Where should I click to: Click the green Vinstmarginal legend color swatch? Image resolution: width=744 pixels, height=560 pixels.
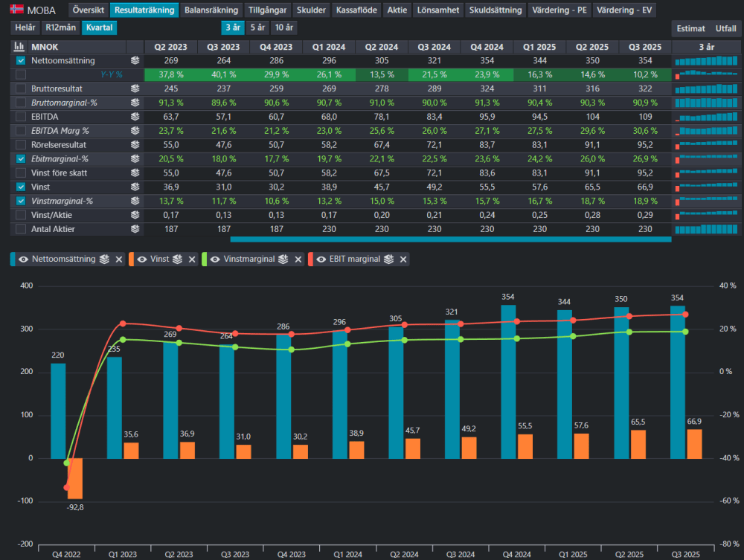tap(205, 260)
